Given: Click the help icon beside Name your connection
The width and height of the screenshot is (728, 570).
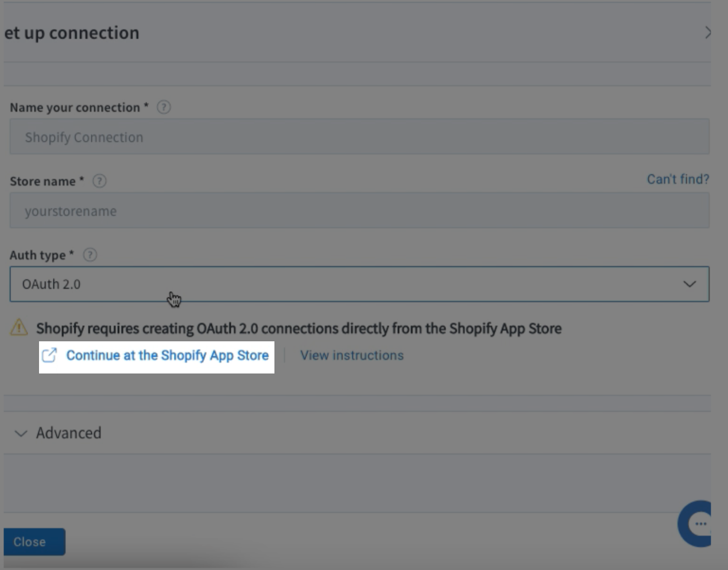Looking at the screenshot, I should coord(164,107).
